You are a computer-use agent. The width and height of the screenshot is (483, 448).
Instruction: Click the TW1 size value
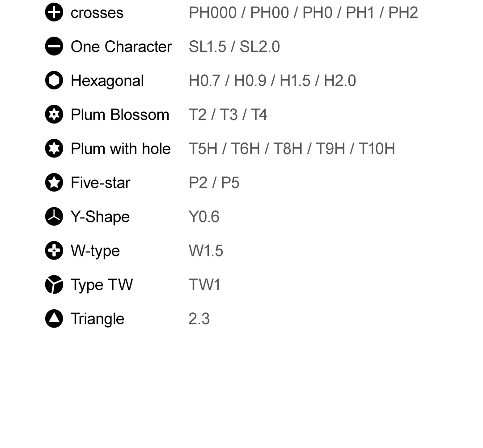[x=204, y=285]
